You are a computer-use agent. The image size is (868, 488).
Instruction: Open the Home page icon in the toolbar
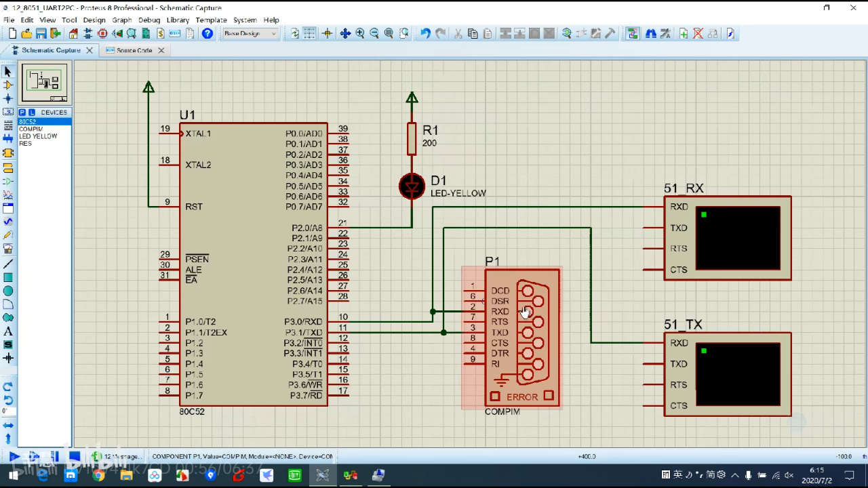[73, 33]
